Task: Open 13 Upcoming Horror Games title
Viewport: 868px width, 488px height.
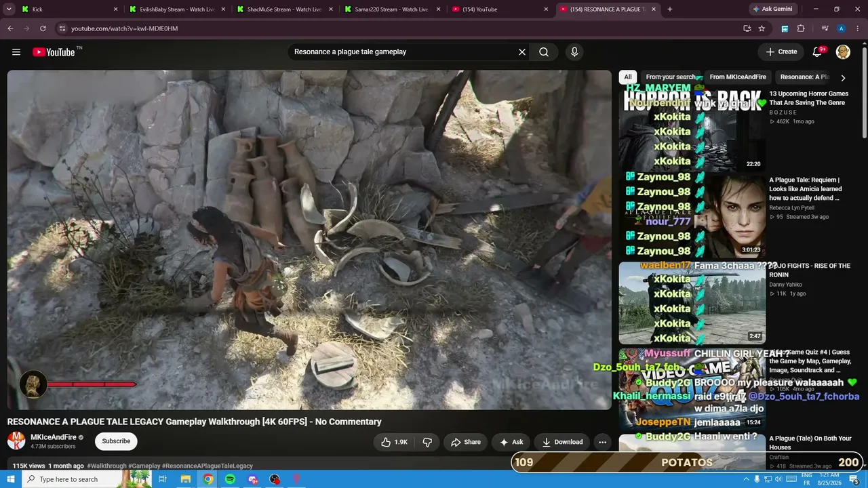Action: 808,98
